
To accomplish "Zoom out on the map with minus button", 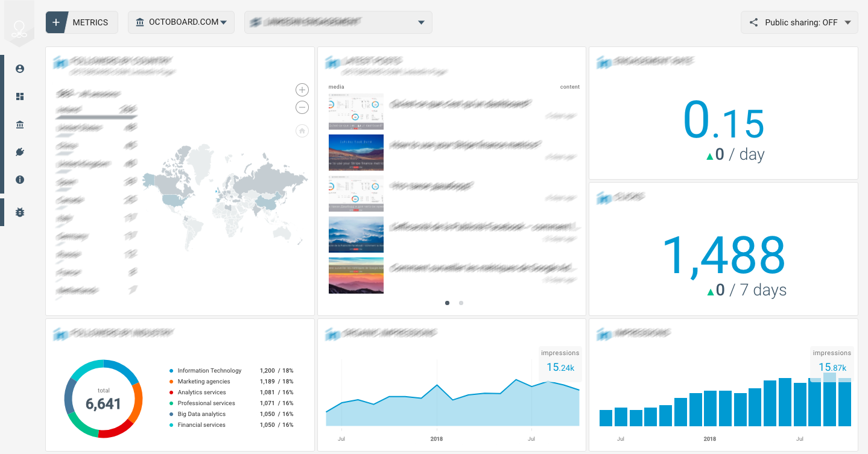I will [302, 107].
